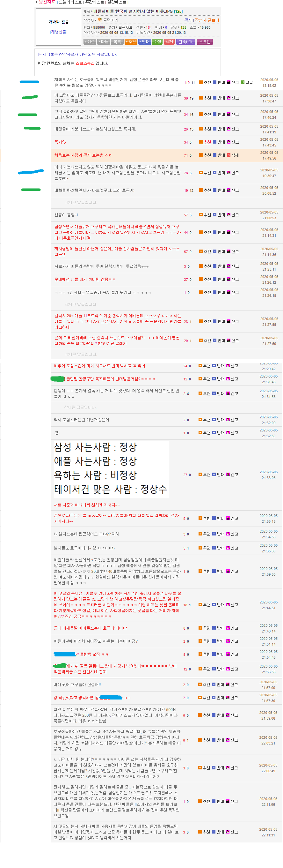Viewport: 283px width, 868px height.
Task: Downvote the post with the blue -반대 button
Action: 144,42
